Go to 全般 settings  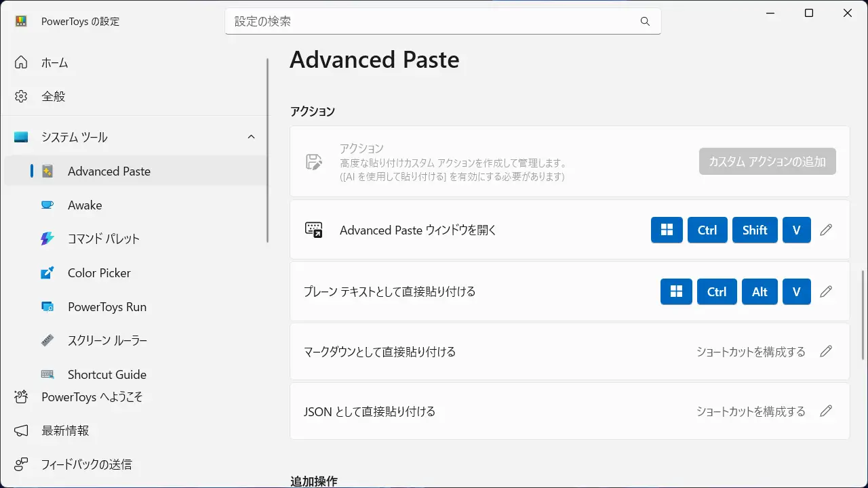(x=53, y=96)
